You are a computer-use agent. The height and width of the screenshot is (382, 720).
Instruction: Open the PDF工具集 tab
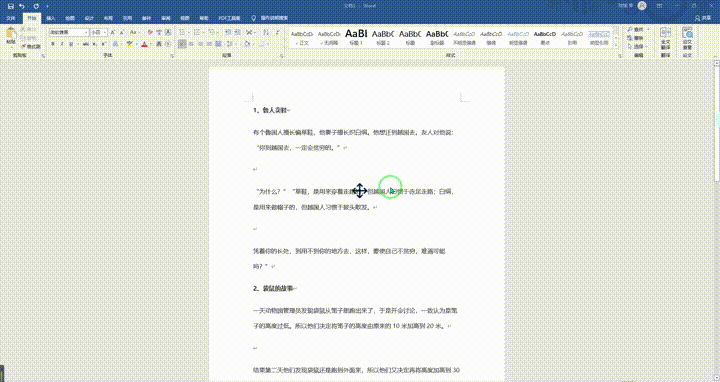229,18
